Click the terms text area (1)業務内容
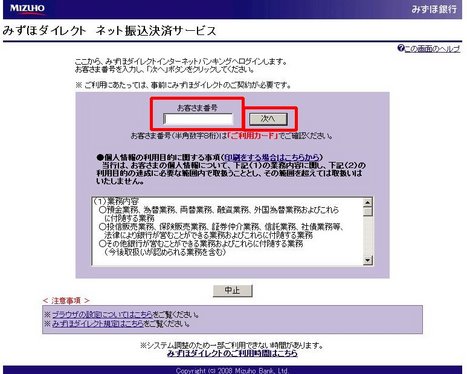Screen dimensions: 467x374 pyautogui.click(x=227, y=231)
